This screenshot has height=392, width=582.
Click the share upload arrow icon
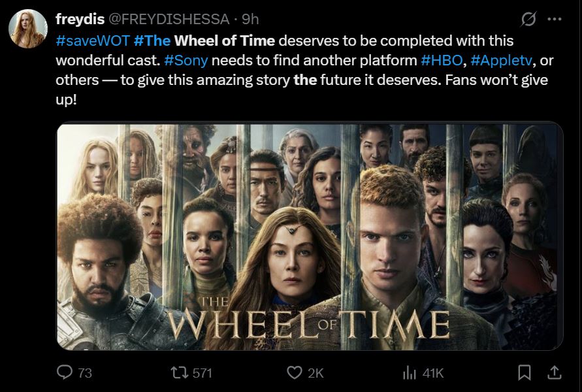point(553,372)
